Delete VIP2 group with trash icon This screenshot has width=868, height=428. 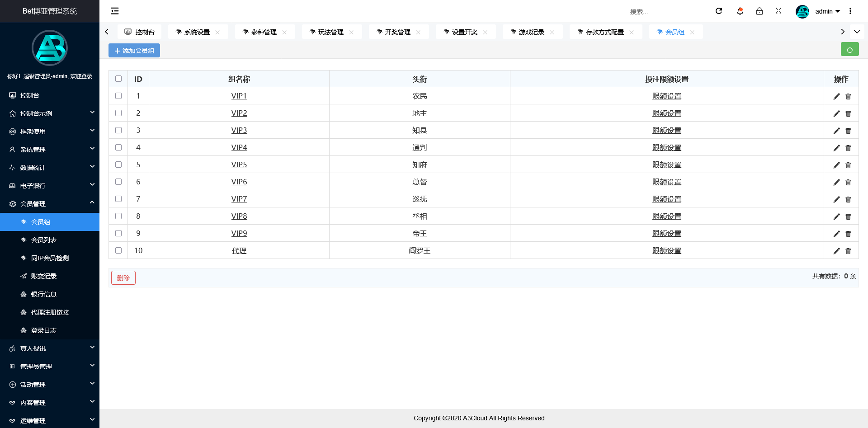[848, 113]
